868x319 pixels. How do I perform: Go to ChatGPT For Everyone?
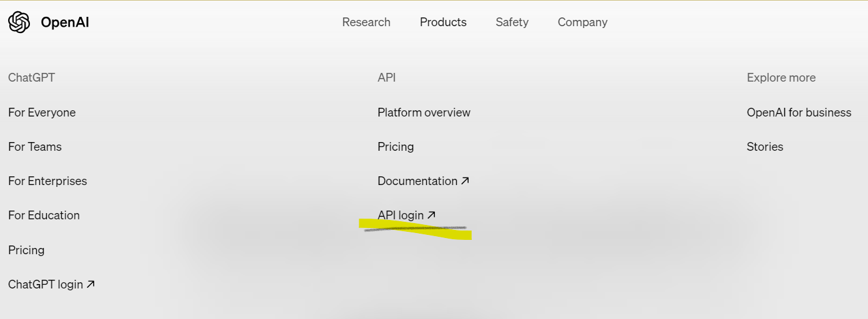pyautogui.click(x=42, y=113)
